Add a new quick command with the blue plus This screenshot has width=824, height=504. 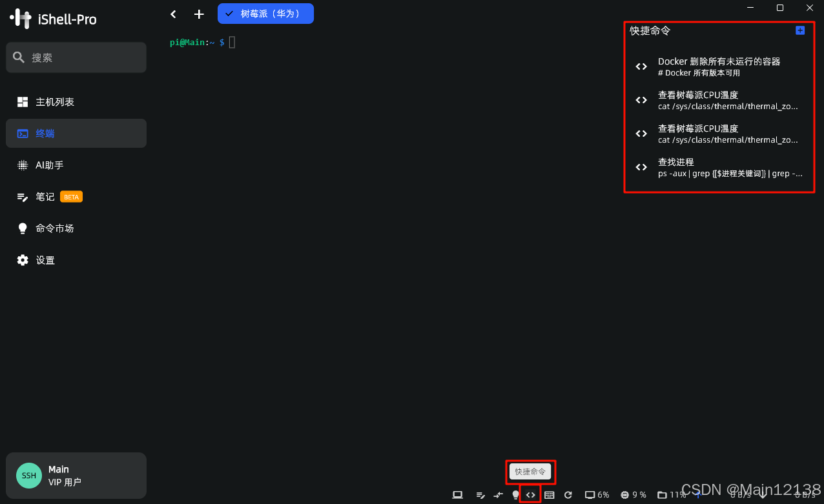click(800, 30)
